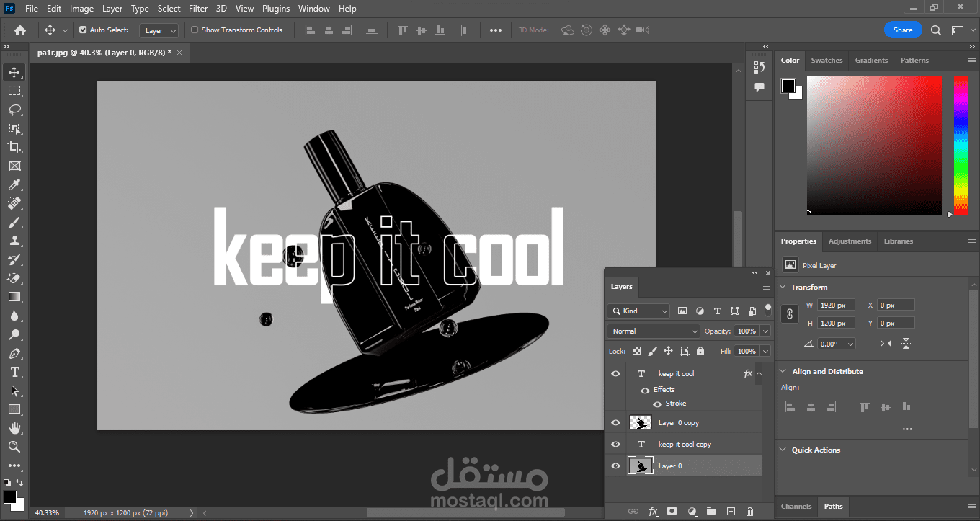Click the zoom level 40.33% in status bar
Screen dimensions: 980x521
(x=48, y=513)
